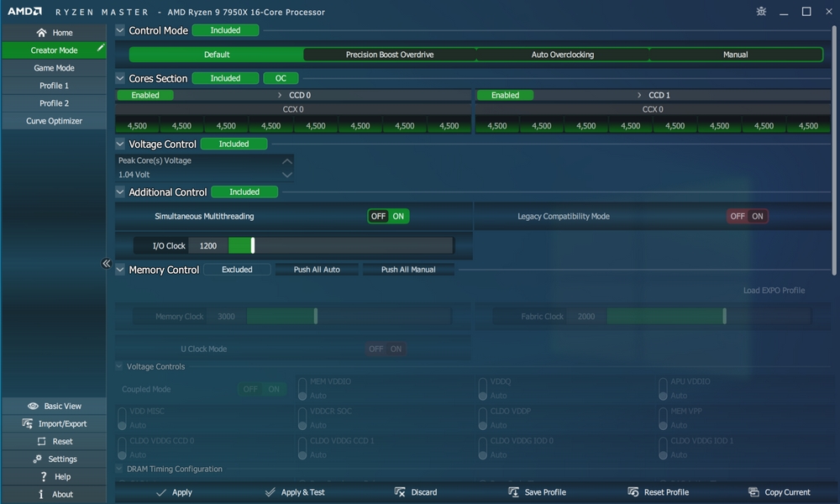Click the About info icon
The height and width of the screenshot is (504, 840).
tap(41, 495)
